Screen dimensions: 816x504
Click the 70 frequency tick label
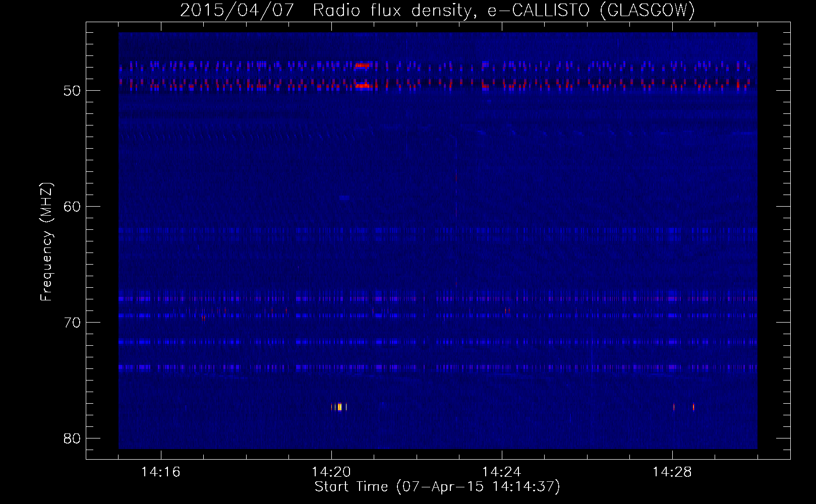coord(72,323)
